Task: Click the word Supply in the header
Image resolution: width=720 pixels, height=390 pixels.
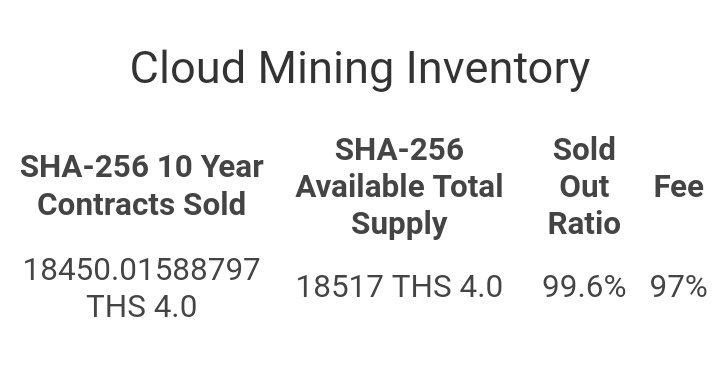Action: 399,225
